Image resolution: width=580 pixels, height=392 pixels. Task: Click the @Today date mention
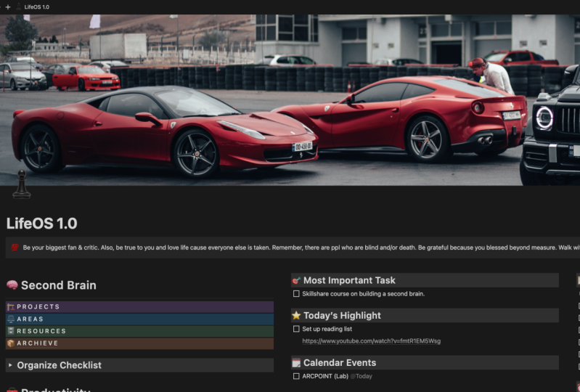361,376
